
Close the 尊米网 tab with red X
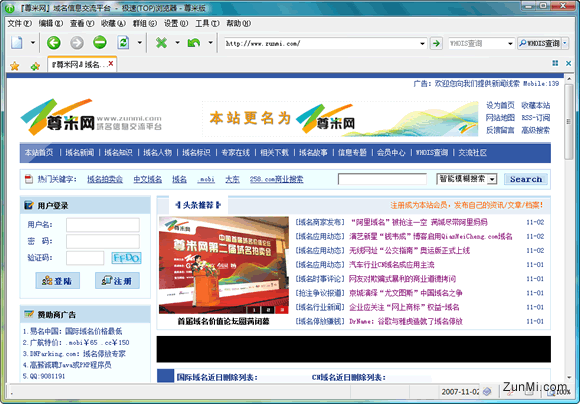pyautogui.click(x=111, y=64)
